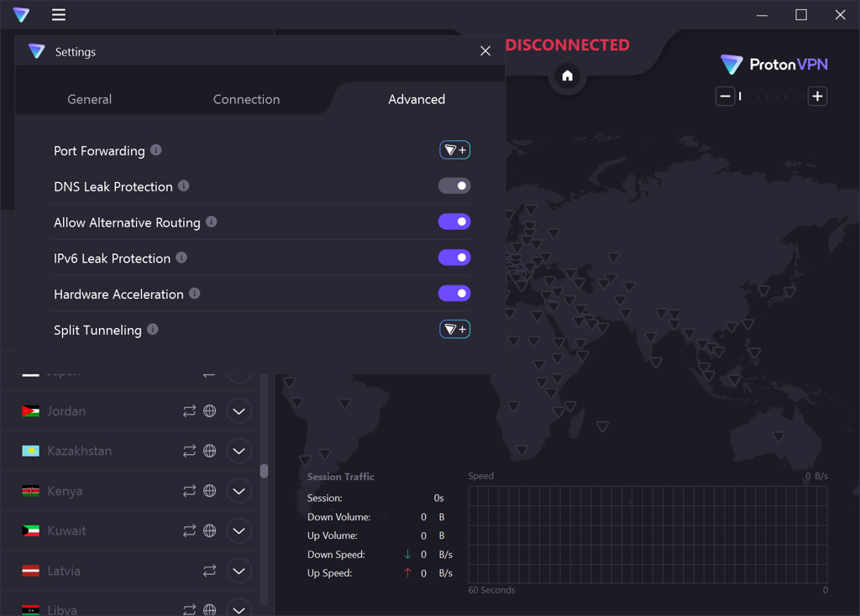Zoom in the map with plus button
Screen dimensions: 860x616
coord(817,97)
